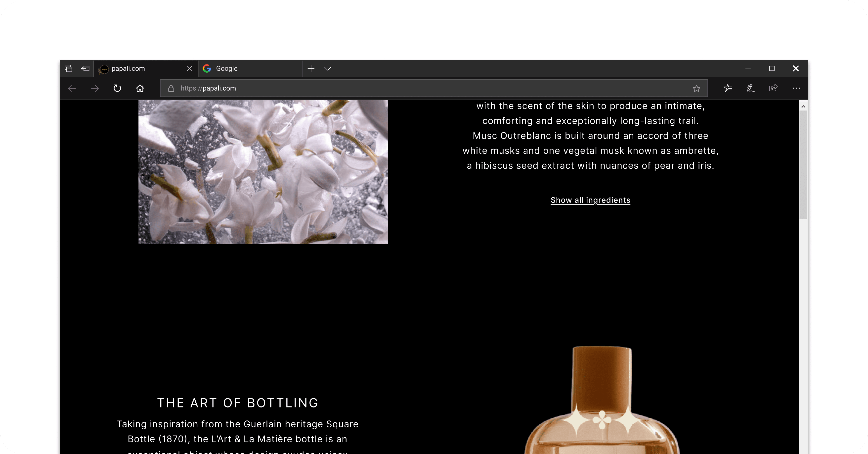Click the text 'with the scent of the skin'
Viewport: 868px width, 454px height.
(535, 106)
